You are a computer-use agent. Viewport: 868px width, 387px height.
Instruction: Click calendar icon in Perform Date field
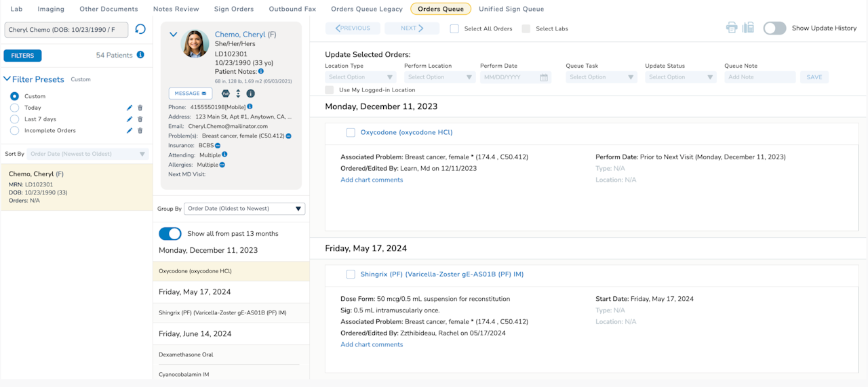544,77
